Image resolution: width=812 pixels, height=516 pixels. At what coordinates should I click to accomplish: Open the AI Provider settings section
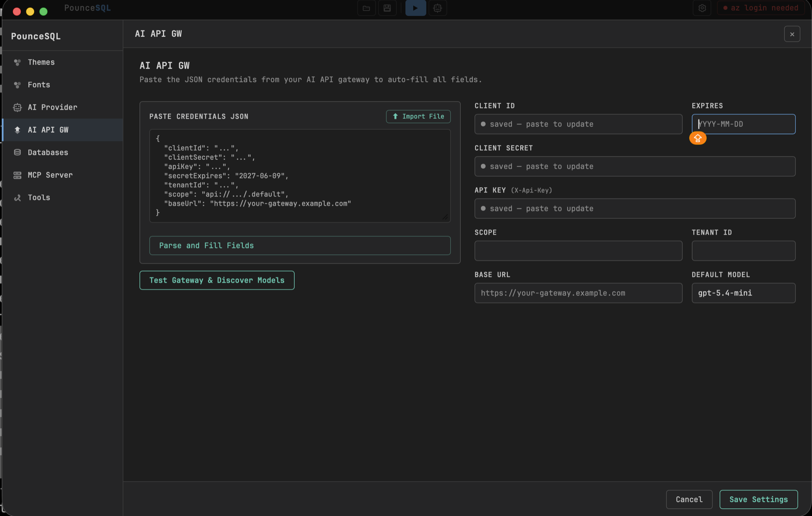(62, 107)
